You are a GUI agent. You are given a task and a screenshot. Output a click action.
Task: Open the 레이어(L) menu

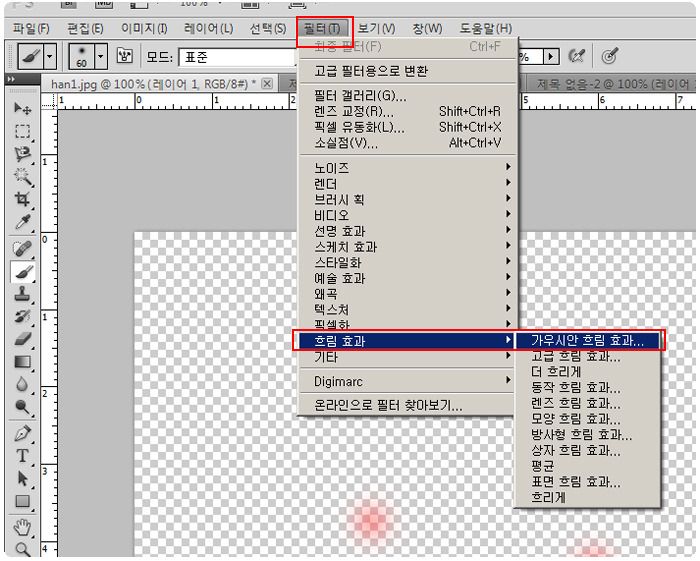point(208,29)
